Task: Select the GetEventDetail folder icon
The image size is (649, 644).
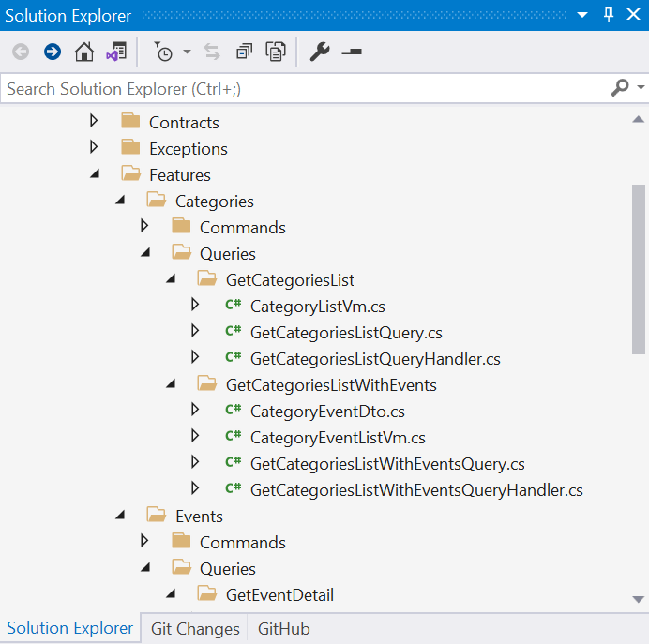Action: click(207, 593)
